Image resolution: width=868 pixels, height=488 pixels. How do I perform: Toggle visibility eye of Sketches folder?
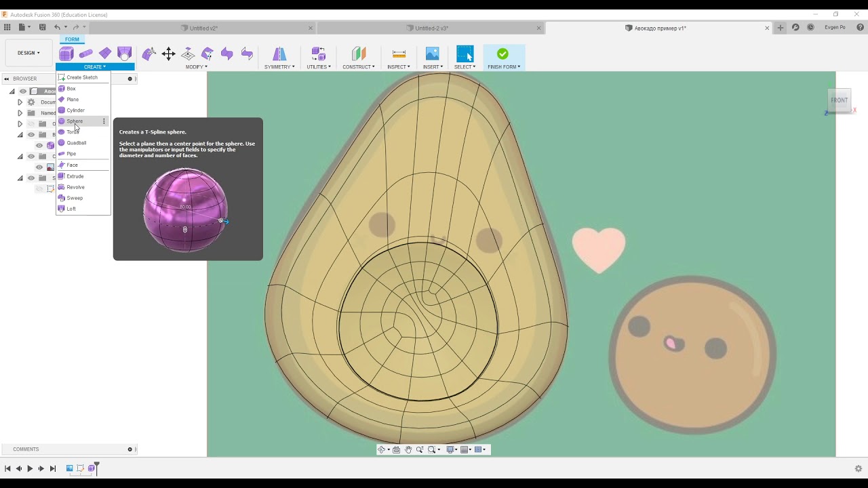(31, 178)
